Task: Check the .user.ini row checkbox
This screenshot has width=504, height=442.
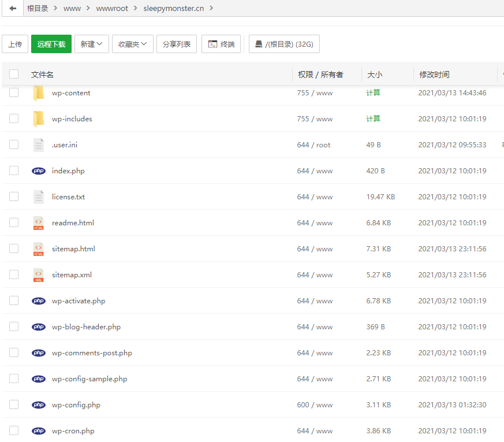Action: [14, 144]
